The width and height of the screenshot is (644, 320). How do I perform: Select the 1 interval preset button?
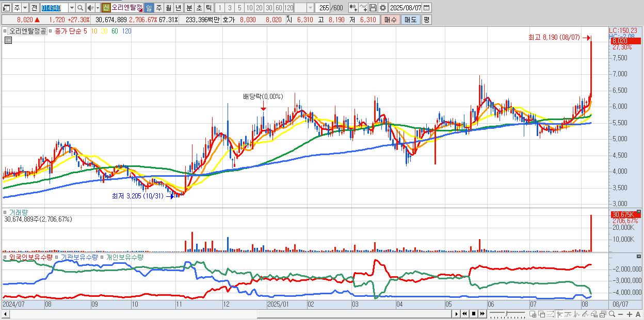coord(219,8)
